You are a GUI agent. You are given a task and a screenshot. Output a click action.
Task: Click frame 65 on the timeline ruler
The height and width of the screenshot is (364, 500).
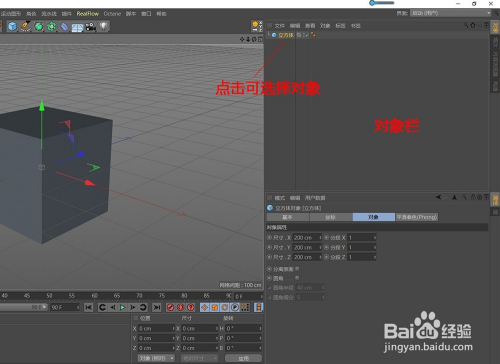point(117,296)
